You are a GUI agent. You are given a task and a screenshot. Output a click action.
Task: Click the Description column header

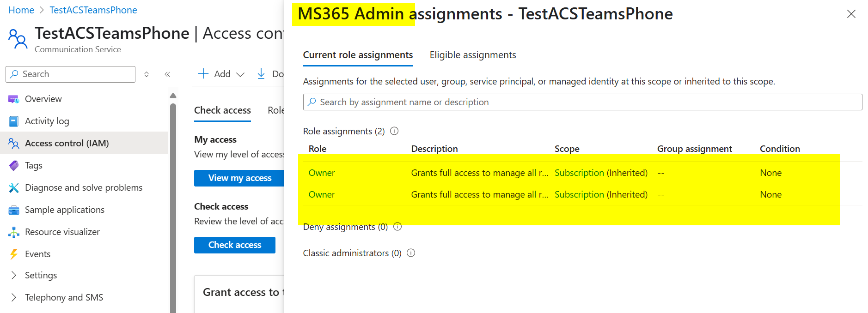pyautogui.click(x=434, y=149)
